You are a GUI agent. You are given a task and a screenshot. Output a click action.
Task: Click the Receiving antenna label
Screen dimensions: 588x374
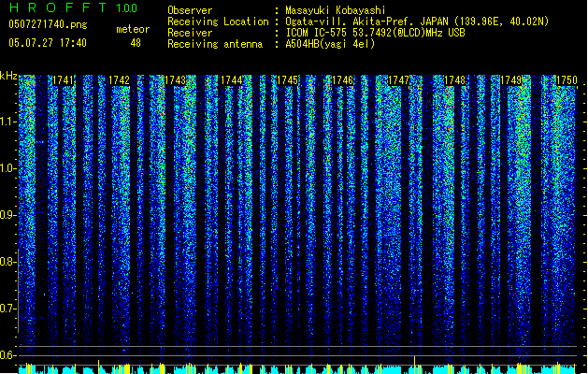[215, 44]
